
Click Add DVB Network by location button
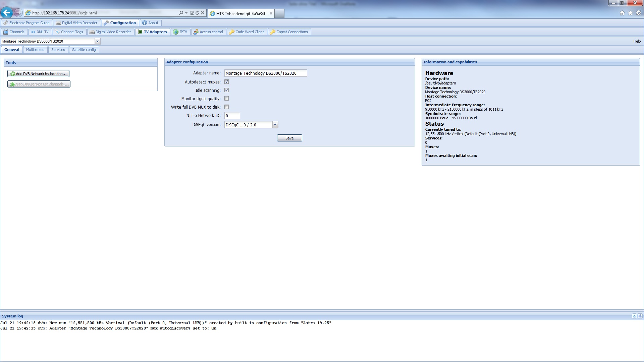click(39, 74)
